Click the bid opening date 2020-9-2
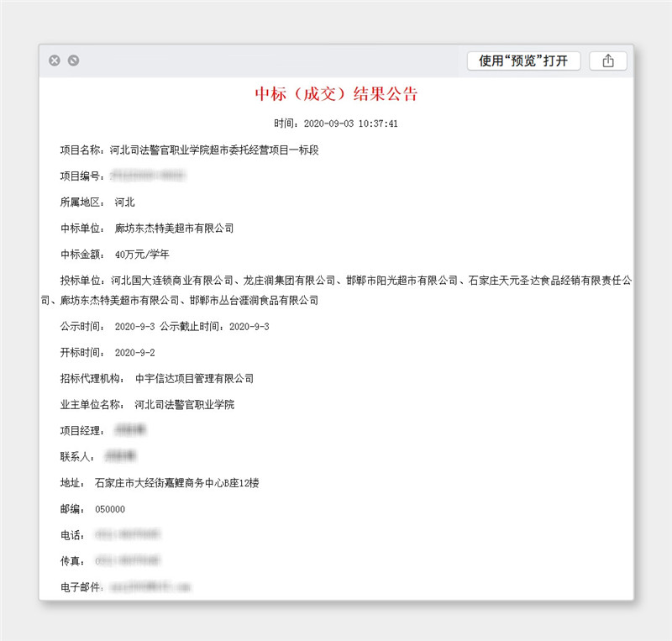 pyautogui.click(x=134, y=352)
